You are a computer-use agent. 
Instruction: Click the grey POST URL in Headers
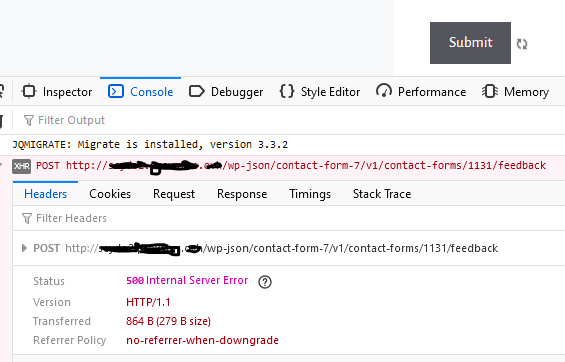tap(281, 248)
